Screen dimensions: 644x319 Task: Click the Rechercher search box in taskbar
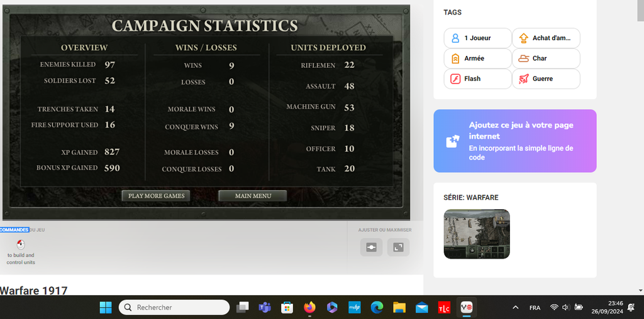click(x=174, y=307)
